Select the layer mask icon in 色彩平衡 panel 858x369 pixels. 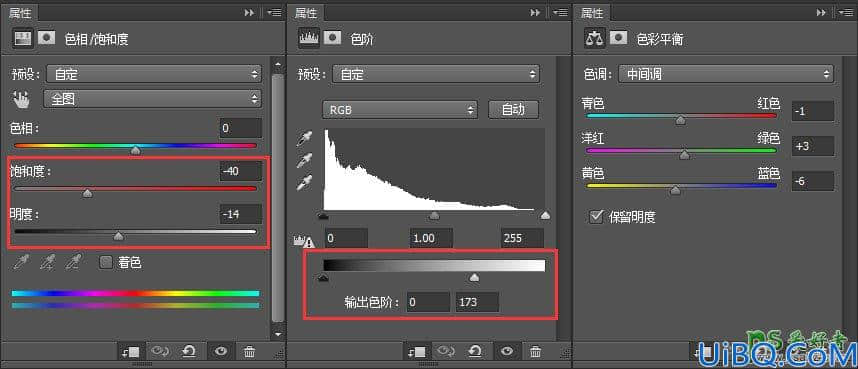619,38
